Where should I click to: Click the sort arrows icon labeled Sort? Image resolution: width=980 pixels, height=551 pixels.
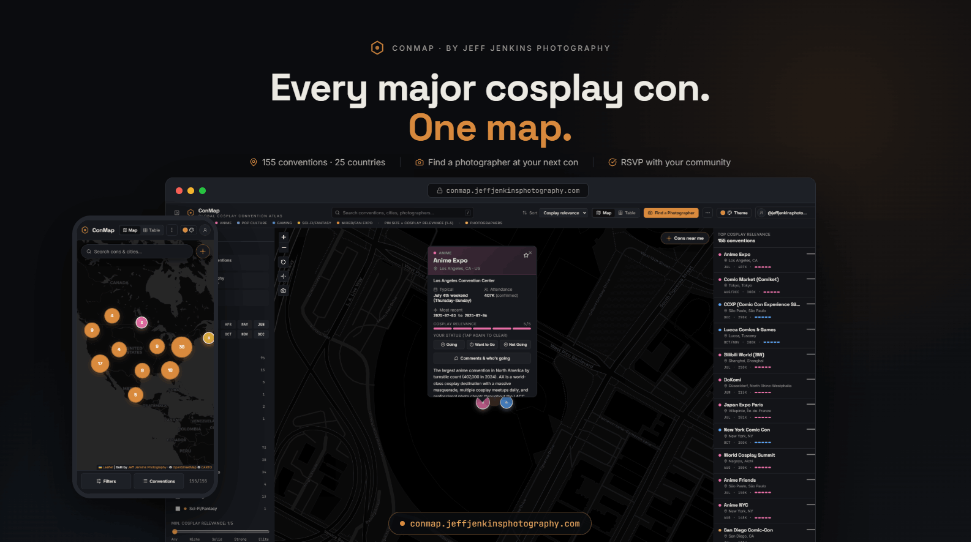point(525,213)
